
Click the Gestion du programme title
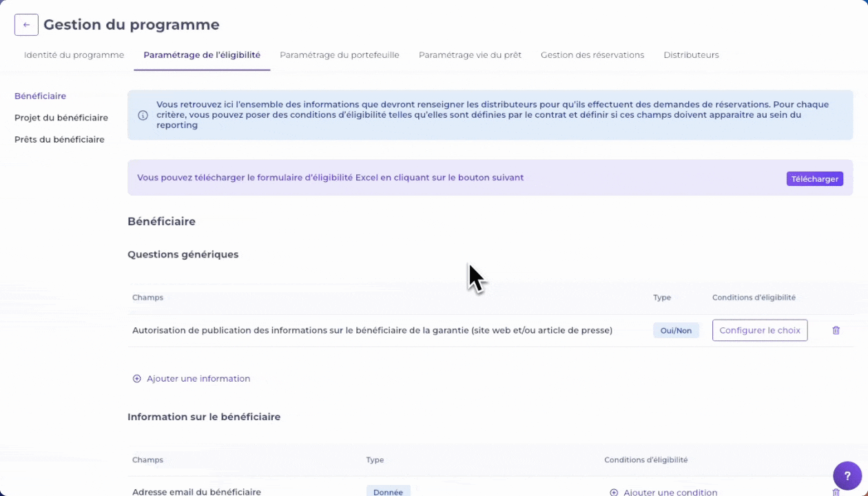(132, 25)
